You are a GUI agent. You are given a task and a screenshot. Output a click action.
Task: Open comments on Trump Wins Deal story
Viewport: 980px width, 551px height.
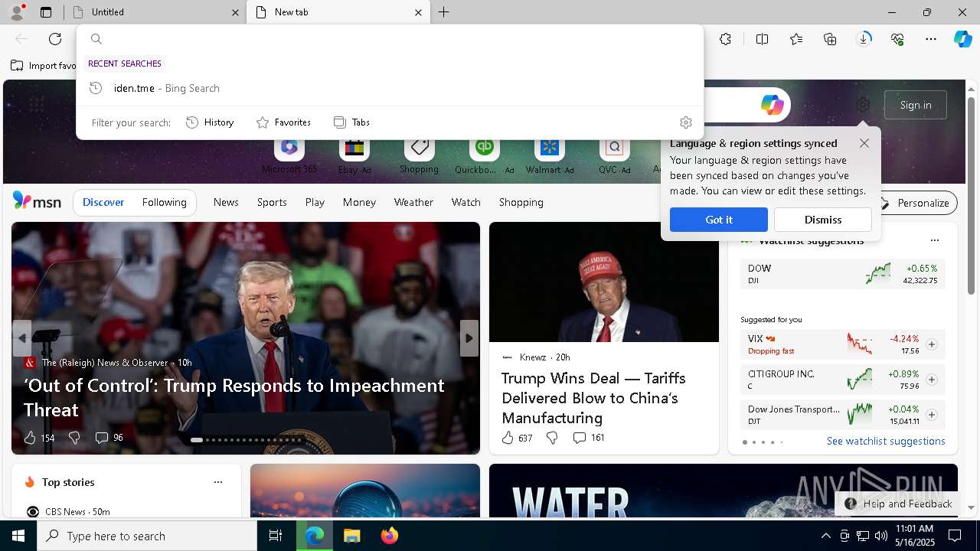click(x=588, y=438)
